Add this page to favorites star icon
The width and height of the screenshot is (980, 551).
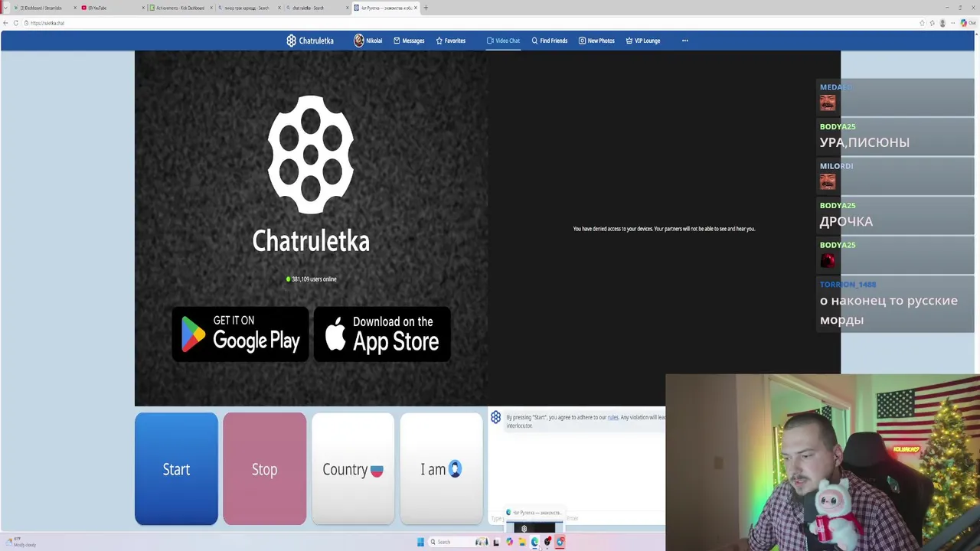(922, 23)
